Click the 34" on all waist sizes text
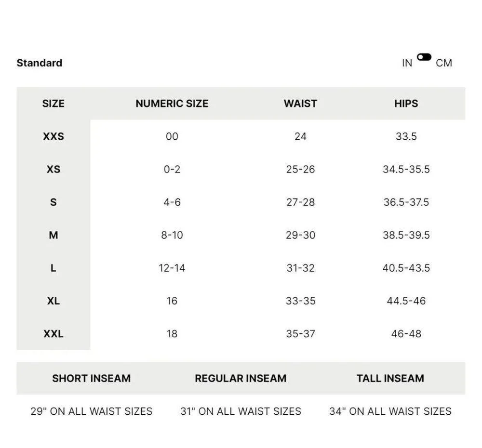The width and height of the screenshot is (482, 448). [390, 411]
